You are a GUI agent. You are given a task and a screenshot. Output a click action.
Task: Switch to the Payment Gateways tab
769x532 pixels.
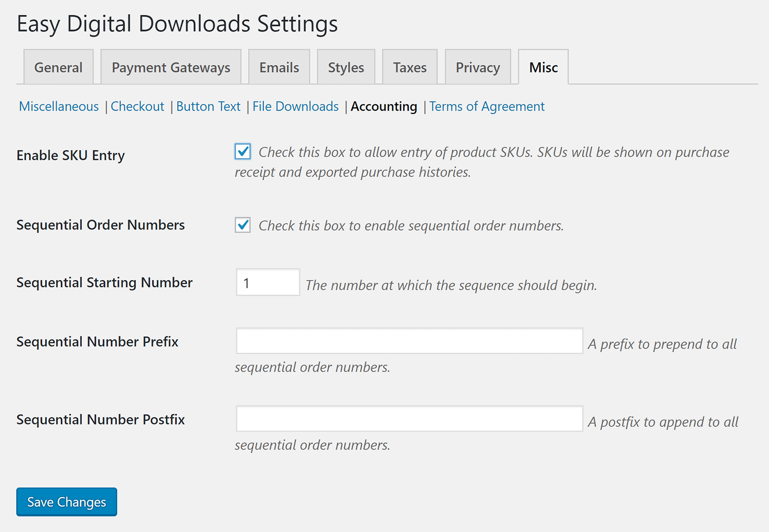point(171,67)
